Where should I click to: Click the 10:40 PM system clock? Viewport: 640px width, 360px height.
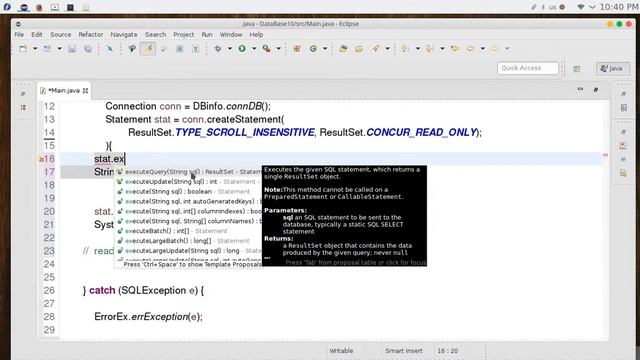(619, 7)
